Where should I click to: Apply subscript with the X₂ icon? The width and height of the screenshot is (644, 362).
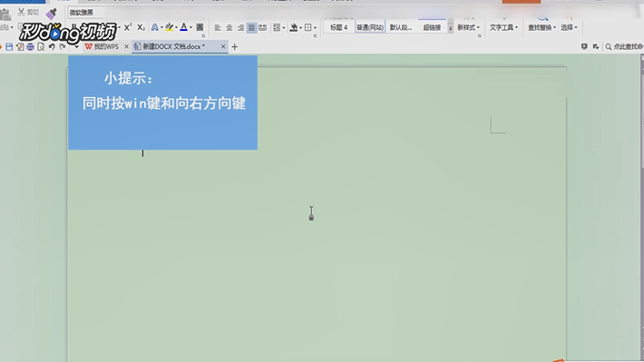point(141,27)
